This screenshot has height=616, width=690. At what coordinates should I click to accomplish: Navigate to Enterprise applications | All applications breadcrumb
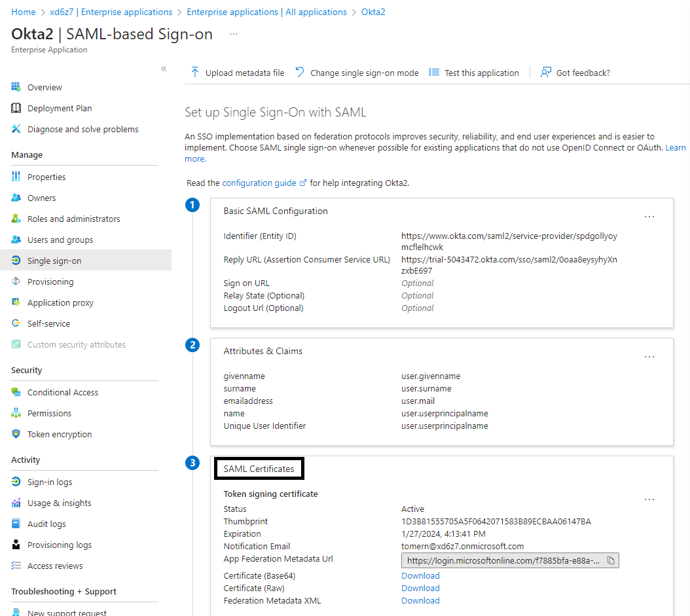click(x=266, y=11)
